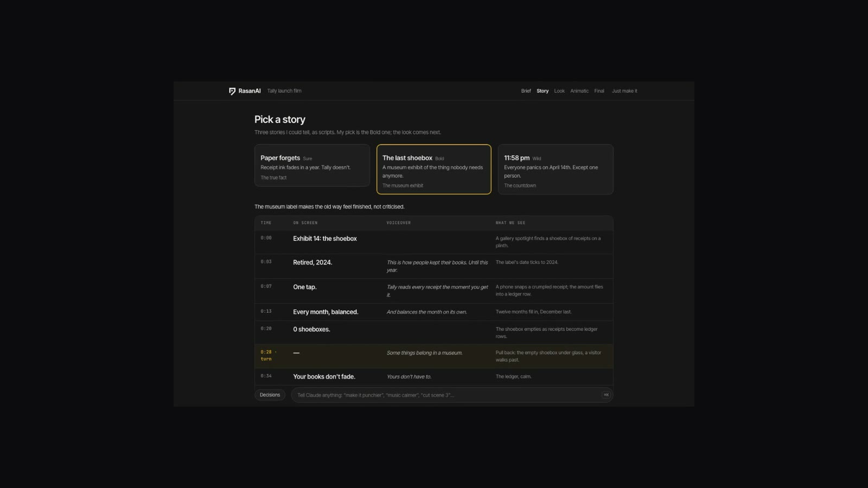Select the 'Retired, 2024.' on-screen line

(x=312, y=262)
